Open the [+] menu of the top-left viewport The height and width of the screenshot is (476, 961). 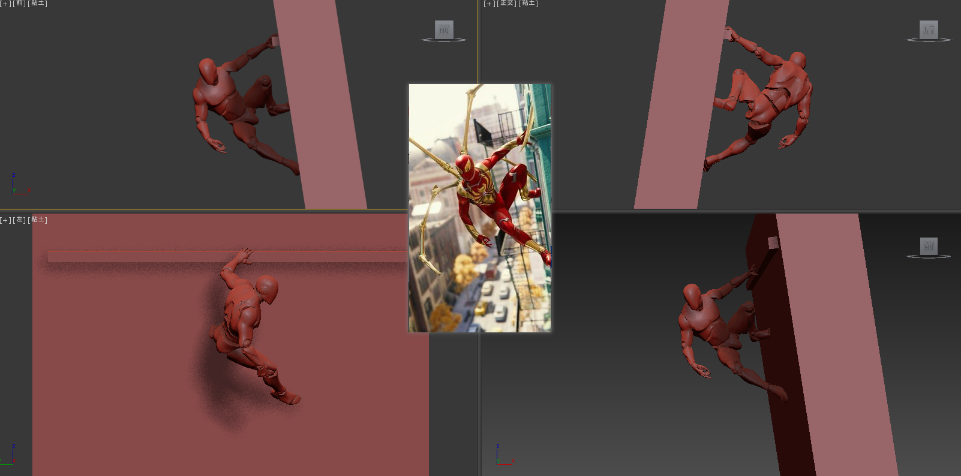(5, 3)
